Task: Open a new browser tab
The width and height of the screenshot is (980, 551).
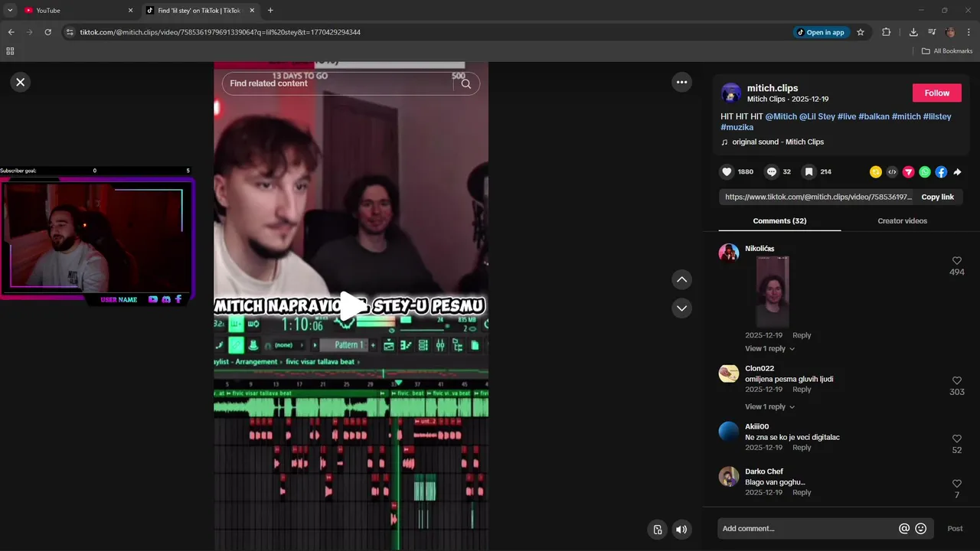Action: pos(270,11)
